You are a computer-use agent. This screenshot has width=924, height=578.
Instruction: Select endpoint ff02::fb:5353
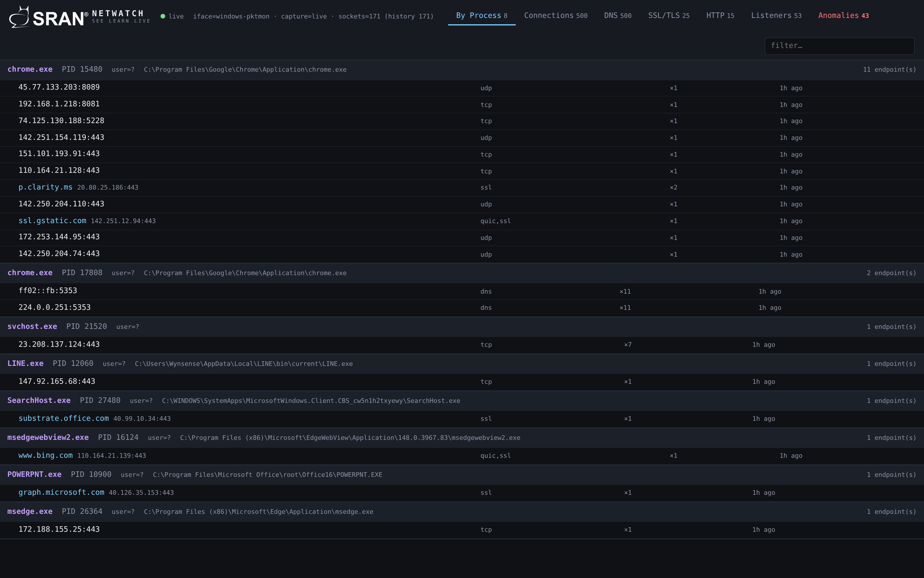48,291
